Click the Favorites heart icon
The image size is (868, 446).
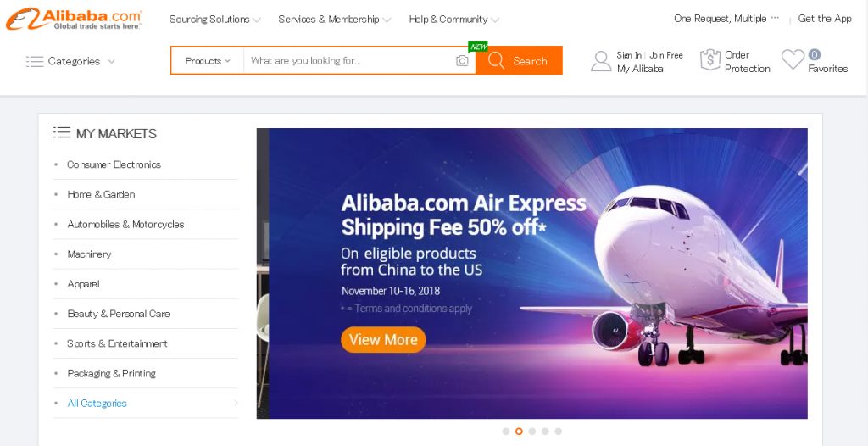pos(793,59)
